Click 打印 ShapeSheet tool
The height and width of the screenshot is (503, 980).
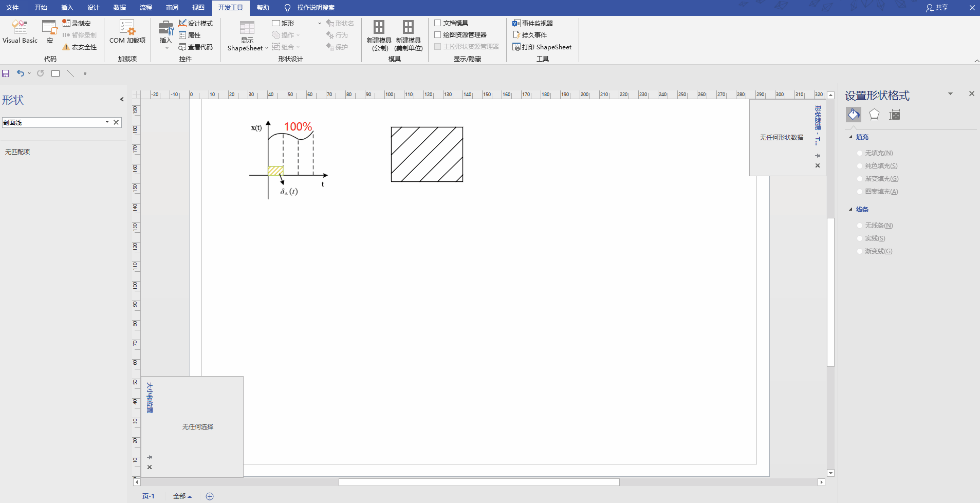pyautogui.click(x=542, y=47)
